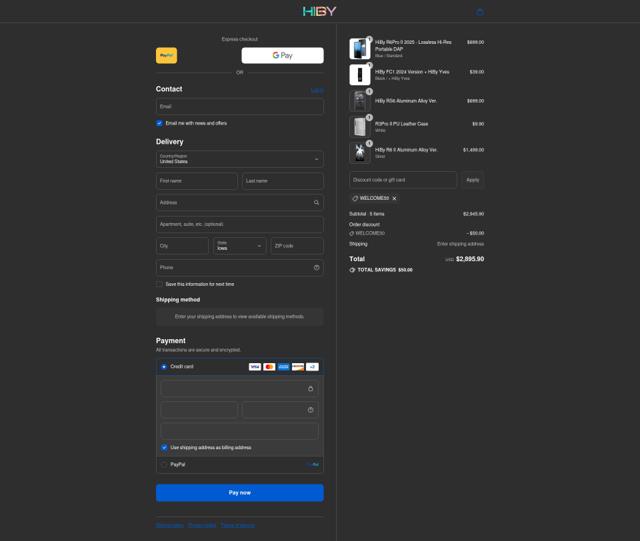Image resolution: width=640 pixels, height=541 pixels.
Task: Click the Mastercard icon
Action: point(269,367)
